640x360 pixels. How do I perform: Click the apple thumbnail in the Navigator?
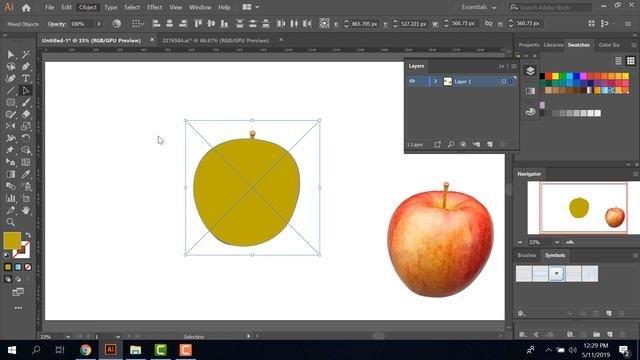[x=615, y=217]
